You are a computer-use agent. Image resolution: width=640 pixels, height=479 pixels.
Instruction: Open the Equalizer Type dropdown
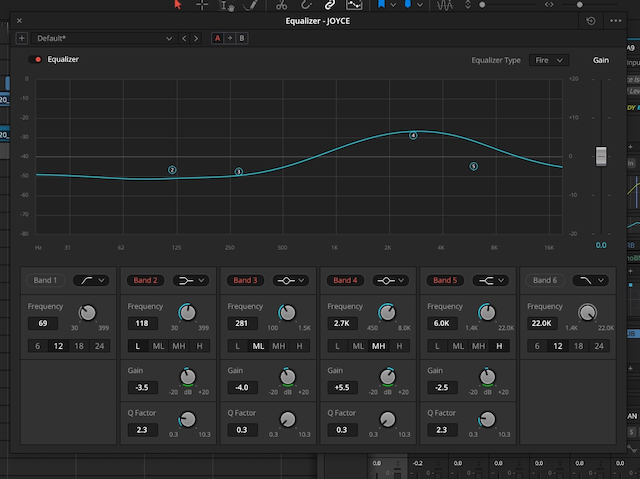point(549,60)
